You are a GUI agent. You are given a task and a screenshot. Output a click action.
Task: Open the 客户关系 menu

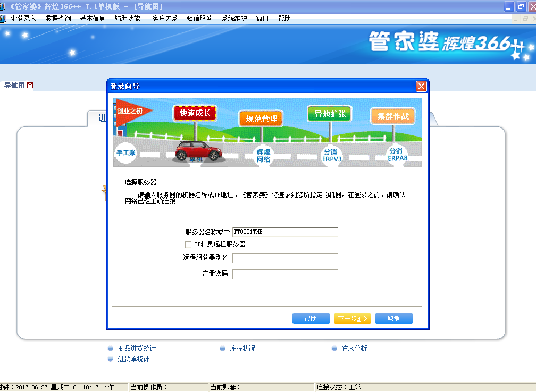[165, 19]
